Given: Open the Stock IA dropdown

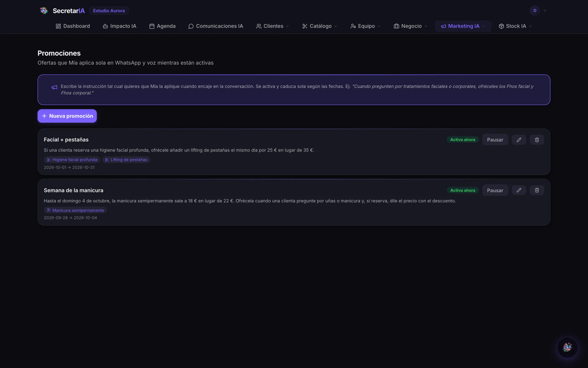Looking at the screenshot, I should (x=515, y=26).
